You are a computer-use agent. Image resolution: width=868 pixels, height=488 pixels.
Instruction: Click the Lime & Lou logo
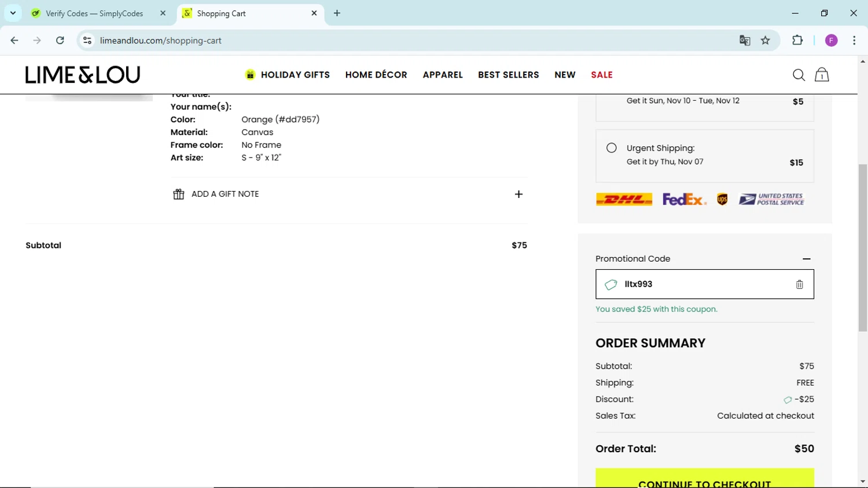83,75
